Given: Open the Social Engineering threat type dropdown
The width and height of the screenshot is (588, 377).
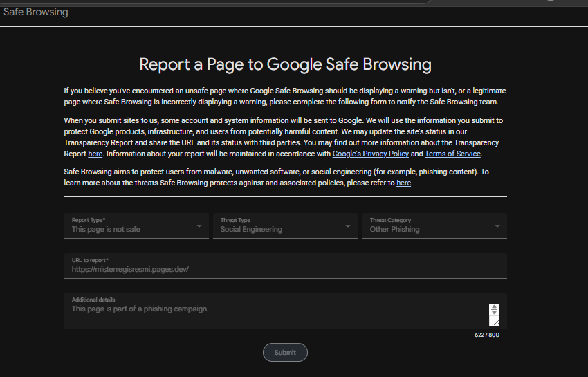Looking at the screenshot, I should click(285, 226).
